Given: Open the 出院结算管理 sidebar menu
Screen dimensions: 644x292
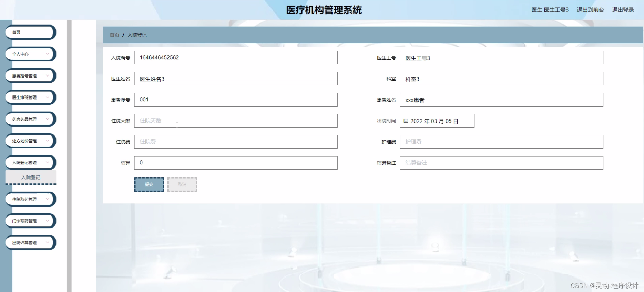Looking at the screenshot, I should coord(30,243).
